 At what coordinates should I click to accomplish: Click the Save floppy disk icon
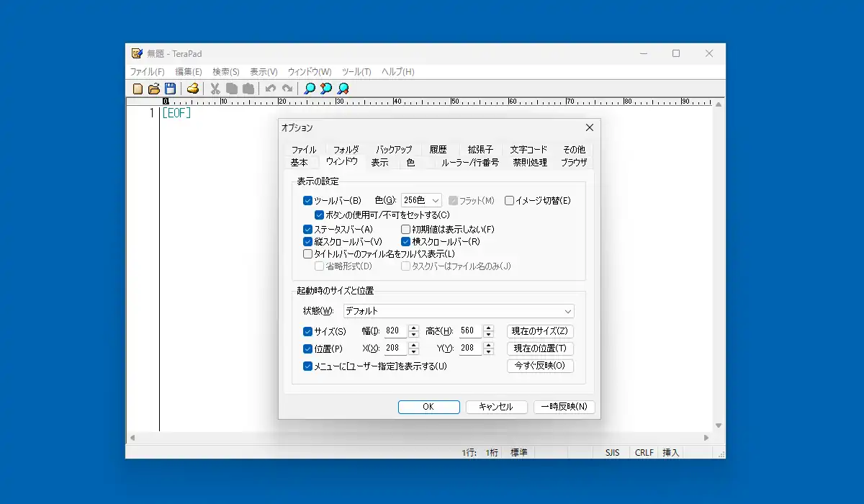pos(171,89)
